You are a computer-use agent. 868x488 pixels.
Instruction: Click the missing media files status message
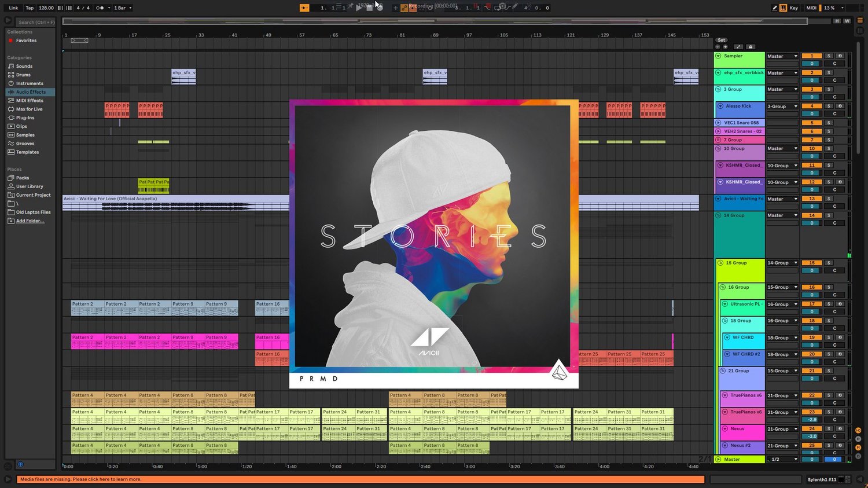click(x=80, y=479)
